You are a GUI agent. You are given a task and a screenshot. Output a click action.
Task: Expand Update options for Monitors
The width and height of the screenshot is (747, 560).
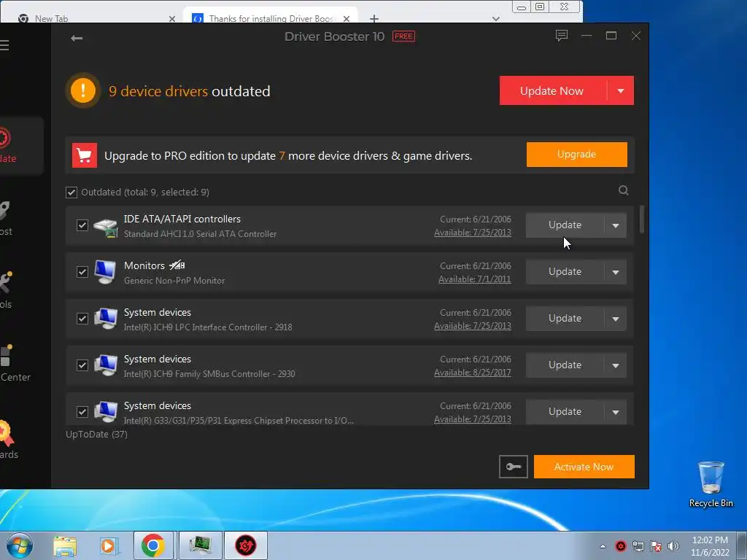tap(616, 272)
